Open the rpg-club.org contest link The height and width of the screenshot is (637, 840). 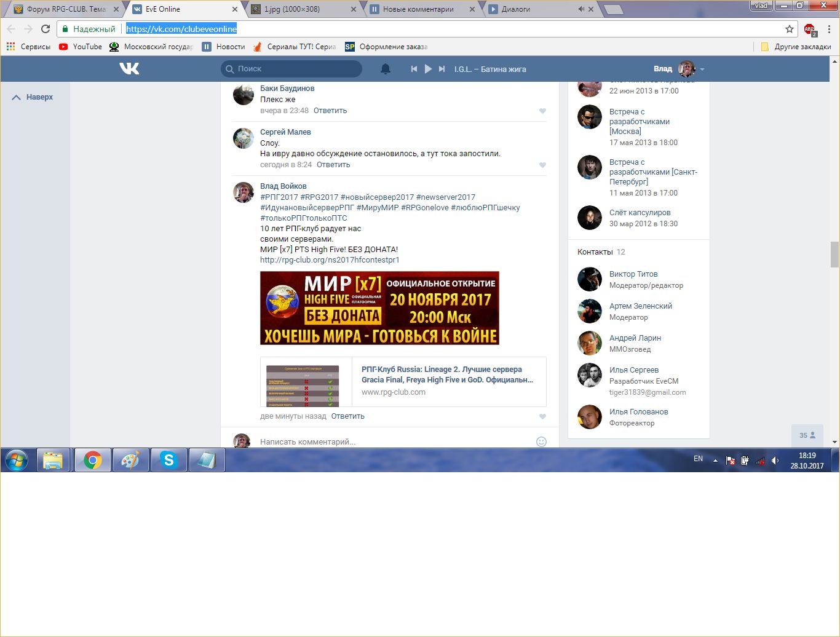click(330, 260)
